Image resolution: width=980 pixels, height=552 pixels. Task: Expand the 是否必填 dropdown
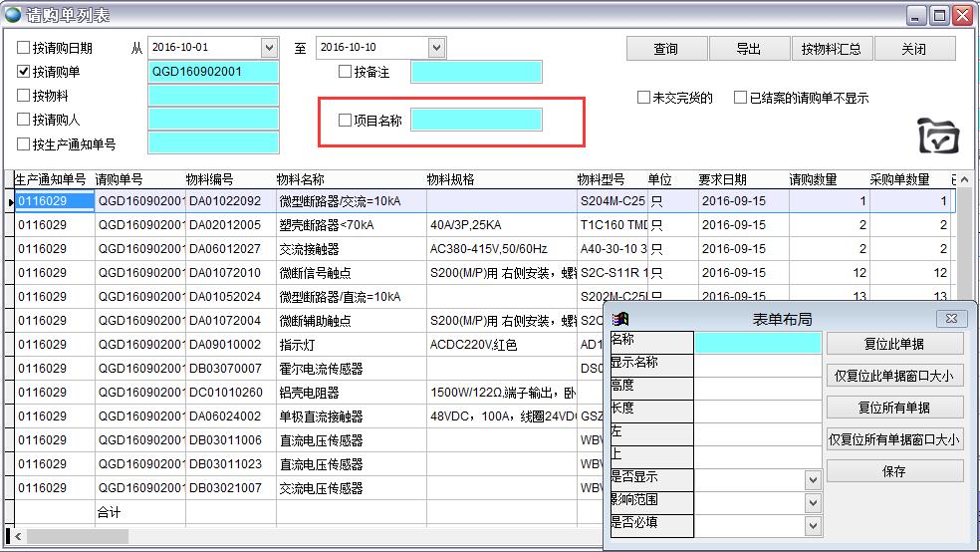tap(813, 525)
